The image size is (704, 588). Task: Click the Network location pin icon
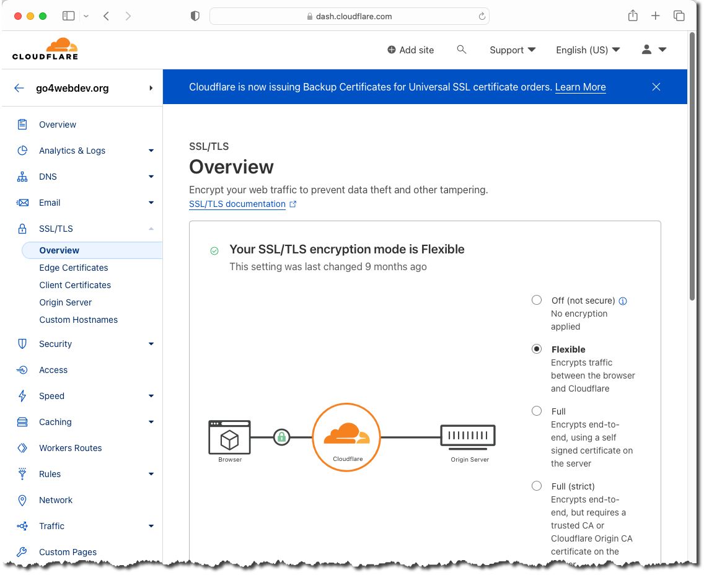[x=22, y=500]
